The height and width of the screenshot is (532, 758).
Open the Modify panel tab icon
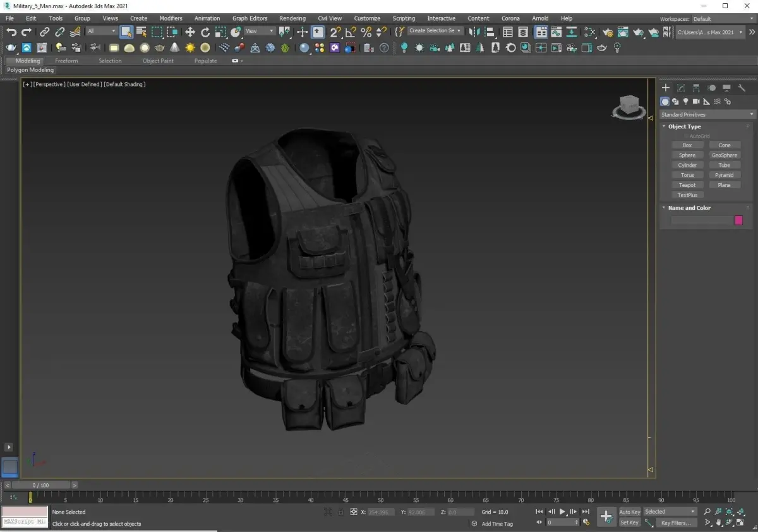[x=681, y=88]
